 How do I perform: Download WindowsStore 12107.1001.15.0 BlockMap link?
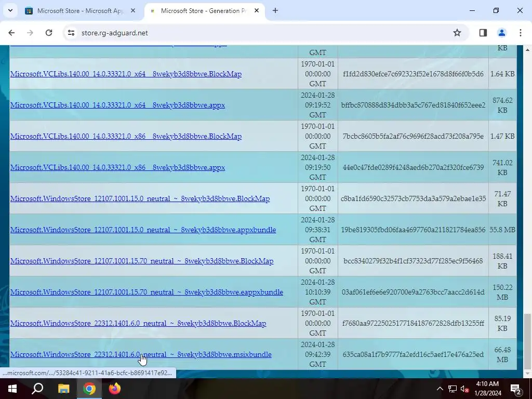[140, 199]
